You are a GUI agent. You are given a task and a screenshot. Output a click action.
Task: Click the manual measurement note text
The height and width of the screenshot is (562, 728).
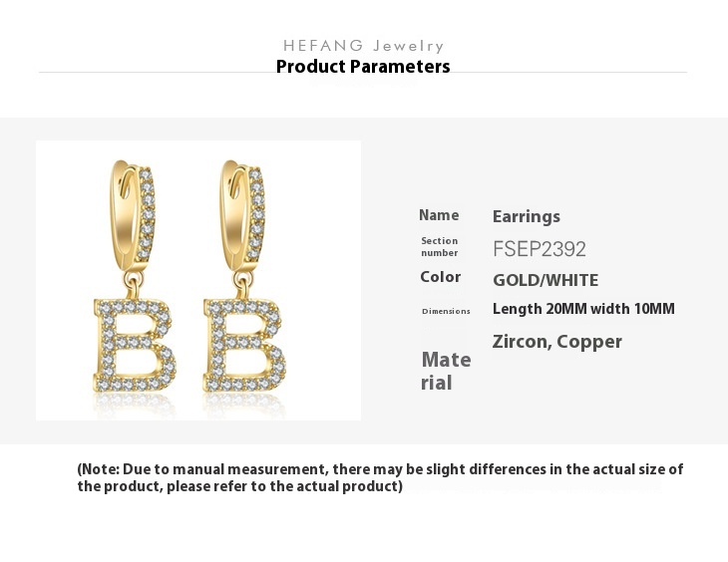[x=380, y=477]
